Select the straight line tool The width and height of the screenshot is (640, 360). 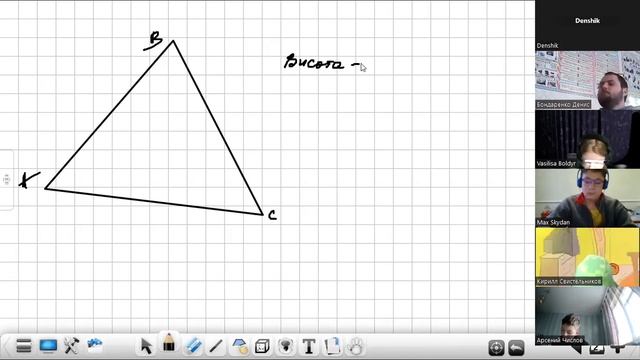(216, 347)
